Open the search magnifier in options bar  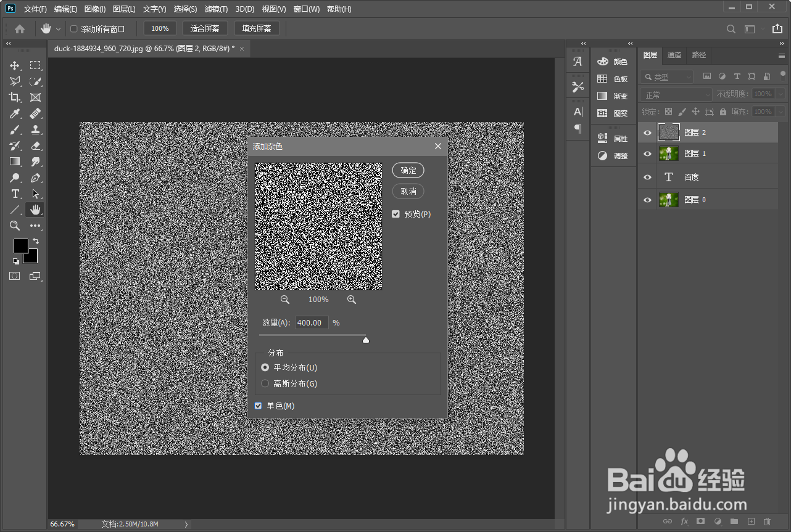click(731, 29)
